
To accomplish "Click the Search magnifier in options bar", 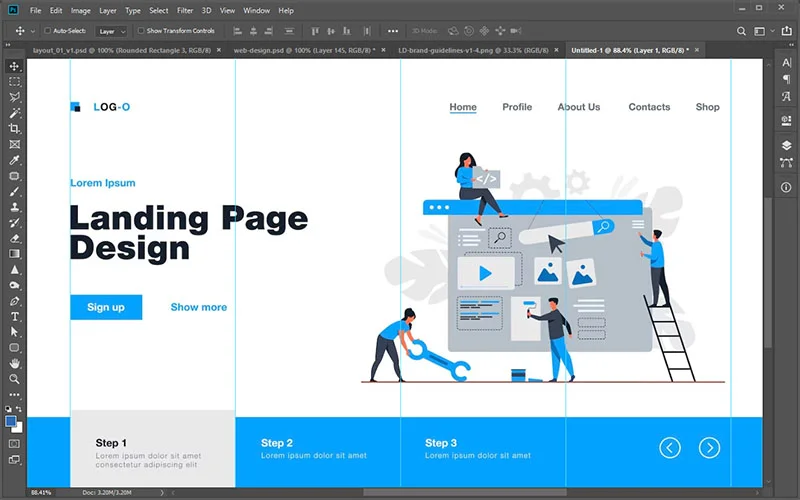I will (x=741, y=31).
